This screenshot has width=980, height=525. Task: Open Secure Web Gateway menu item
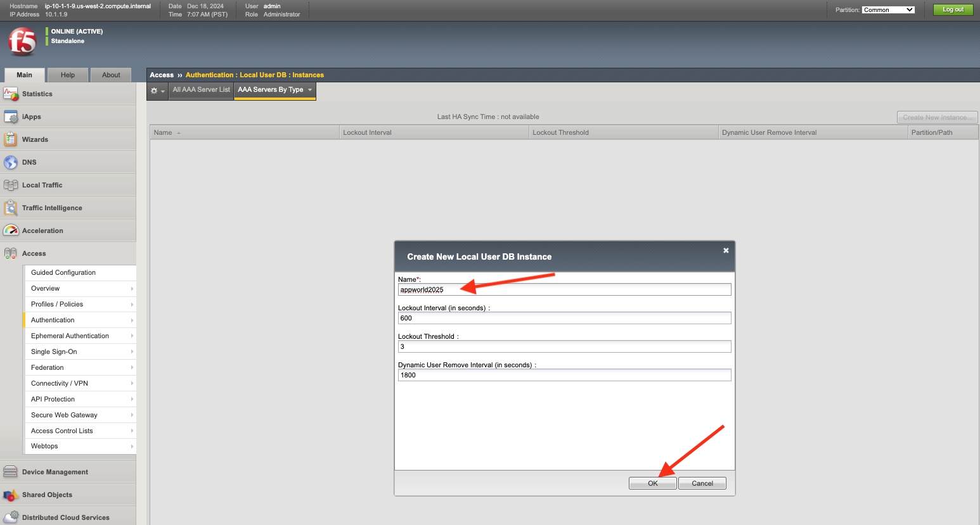click(80, 415)
